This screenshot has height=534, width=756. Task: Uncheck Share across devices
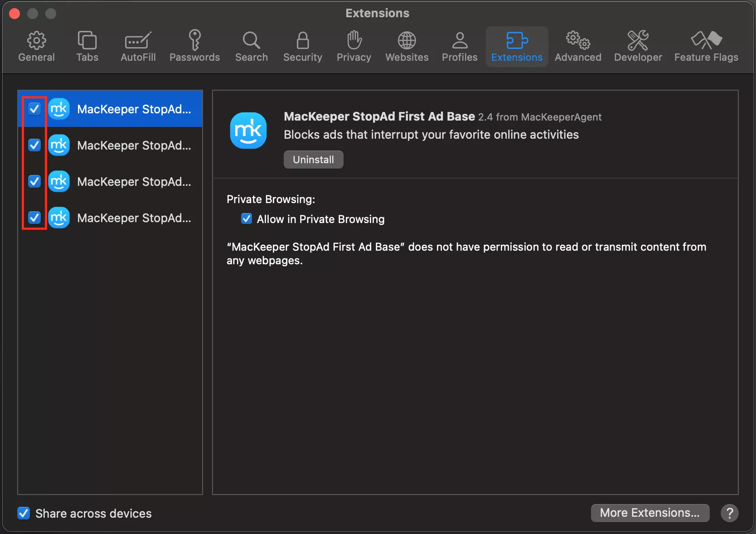24,513
